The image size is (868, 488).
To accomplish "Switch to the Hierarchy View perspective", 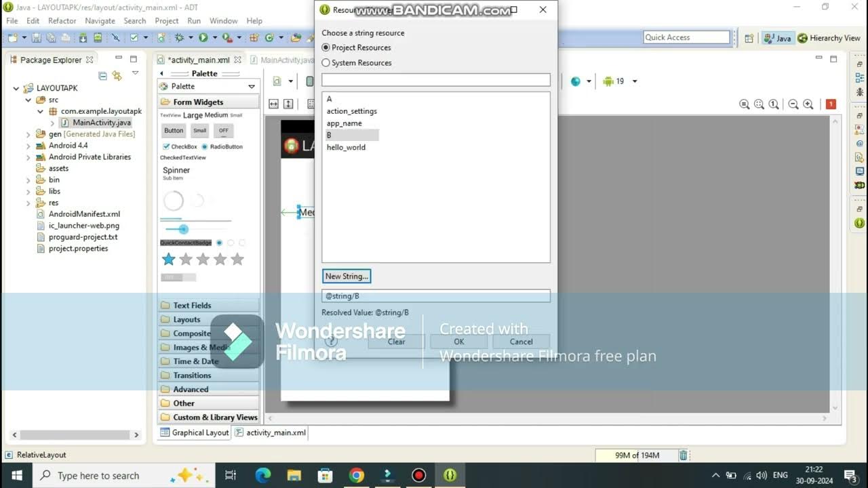I will (x=829, y=38).
